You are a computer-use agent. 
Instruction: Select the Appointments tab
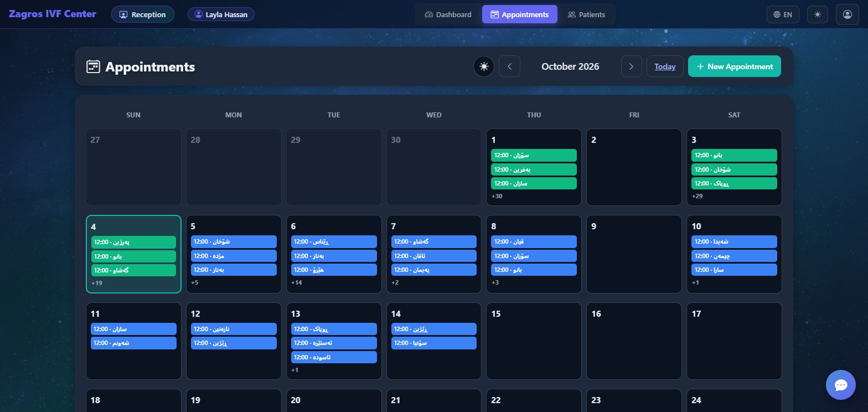pyautogui.click(x=520, y=14)
